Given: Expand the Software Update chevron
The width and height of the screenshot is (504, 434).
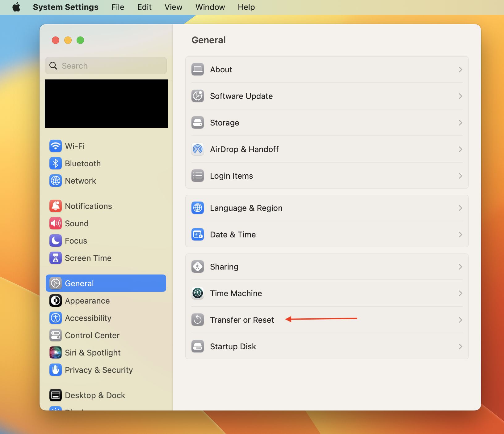Looking at the screenshot, I should coord(460,96).
